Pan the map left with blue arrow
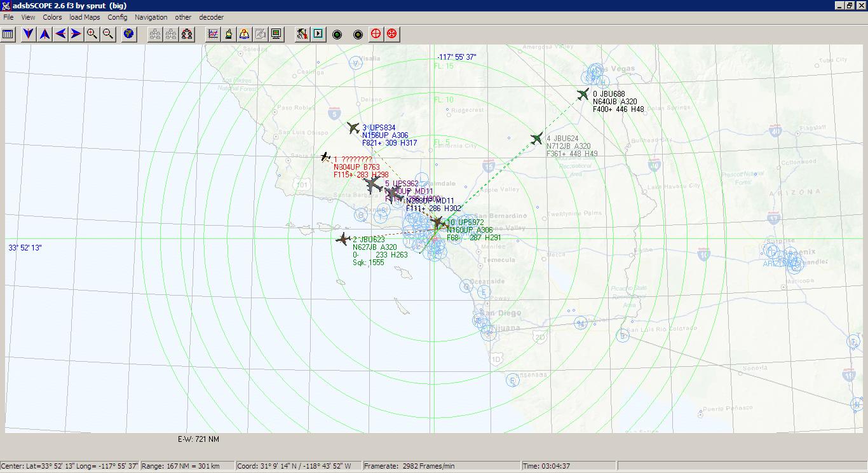868x473 pixels. click(60, 34)
